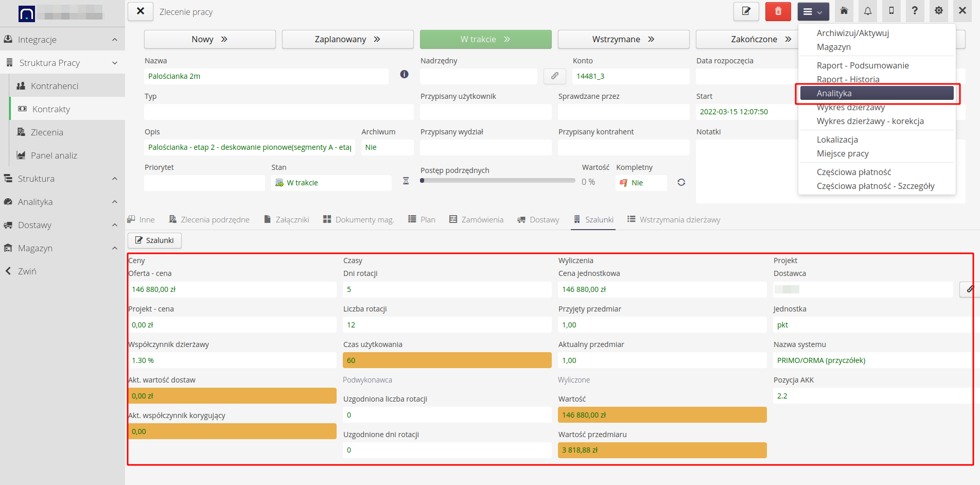This screenshot has height=485, width=980.
Task: Click the Postęp podrzędnych progress slider
Action: click(x=497, y=181)
